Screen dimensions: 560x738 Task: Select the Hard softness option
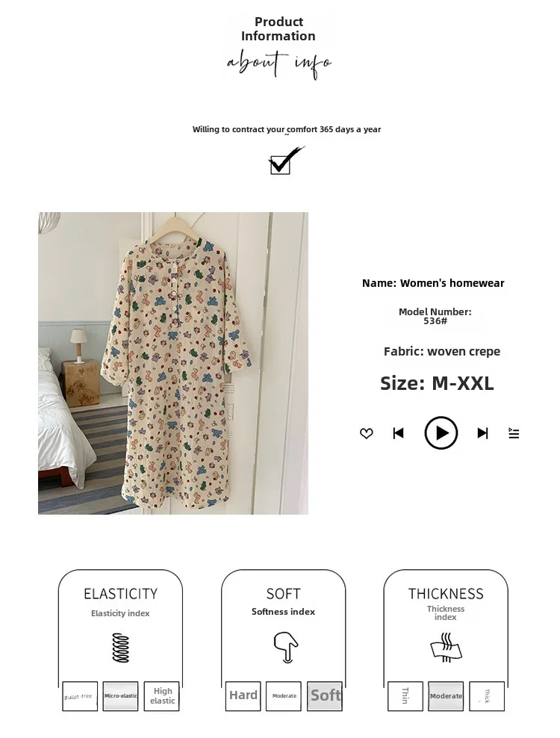coord(243,696)
